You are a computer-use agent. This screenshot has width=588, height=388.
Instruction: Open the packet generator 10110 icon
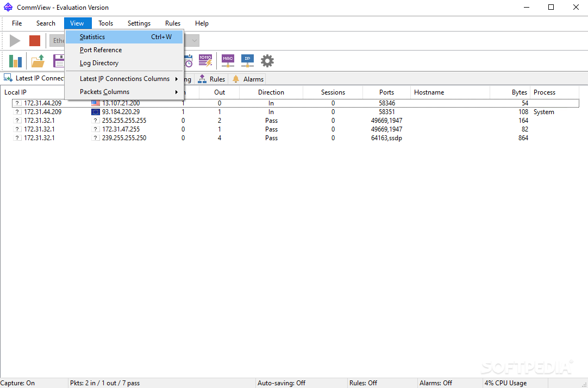(x=205, y=61)
